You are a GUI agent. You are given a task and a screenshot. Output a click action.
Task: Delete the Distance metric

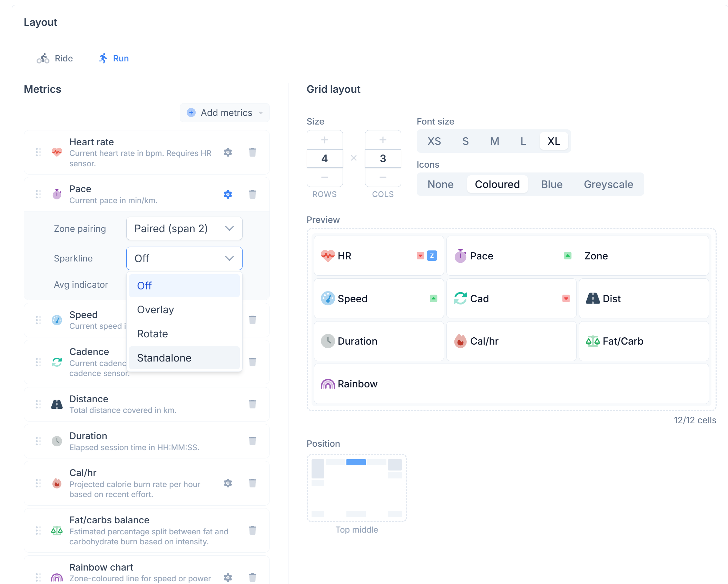pyautogui.click(x=253, y=404)
